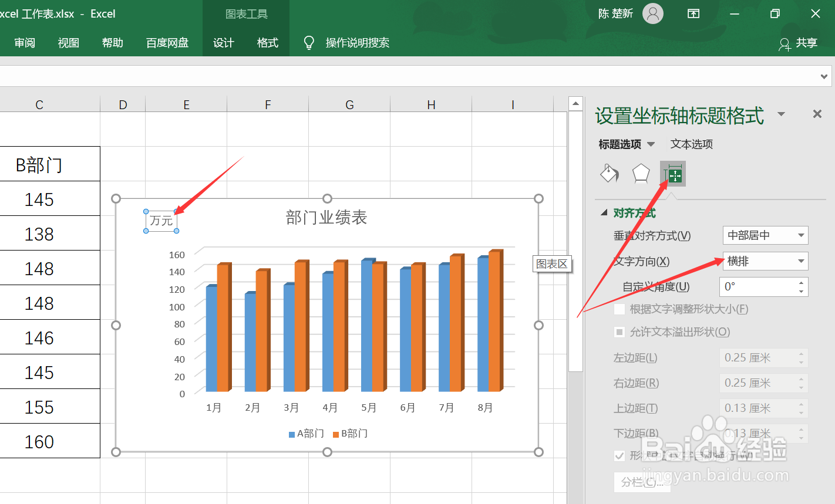The height and width of the screenshot is (504, 835).
Task: Open the 垂直对齐方式 dropdown
Action: pos(765,235)
